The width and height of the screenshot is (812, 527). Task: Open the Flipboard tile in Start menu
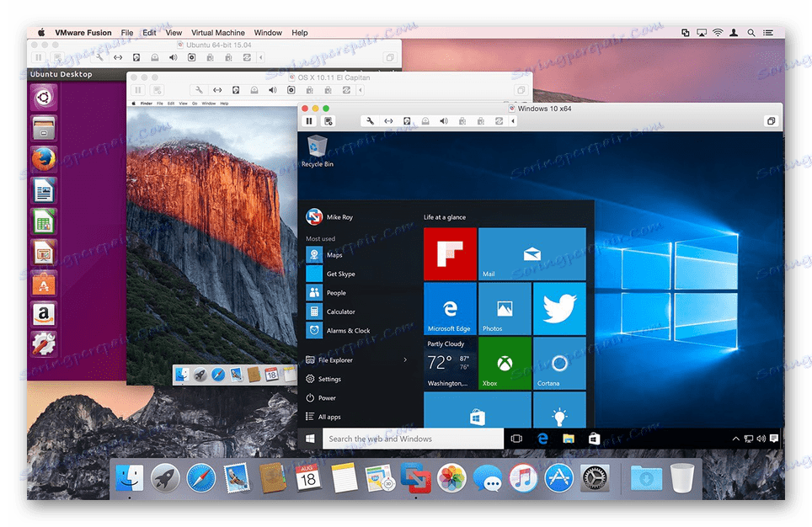click(450, 254)
